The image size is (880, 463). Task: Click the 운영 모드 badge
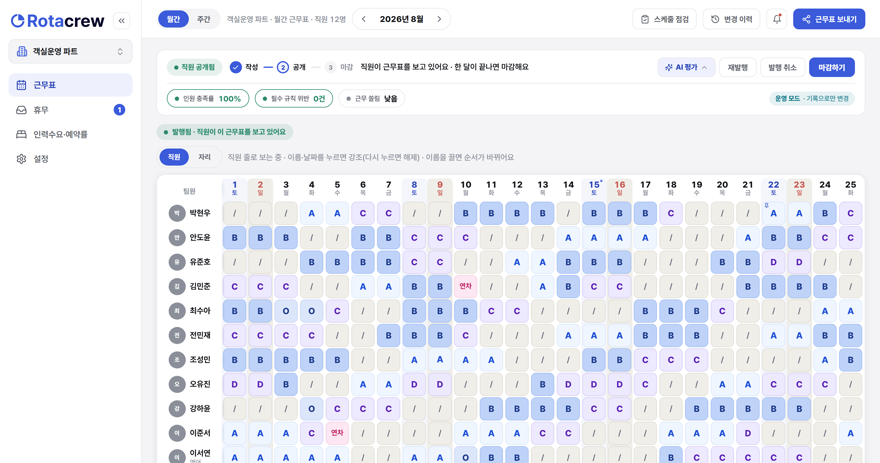[x=812, y=99]
